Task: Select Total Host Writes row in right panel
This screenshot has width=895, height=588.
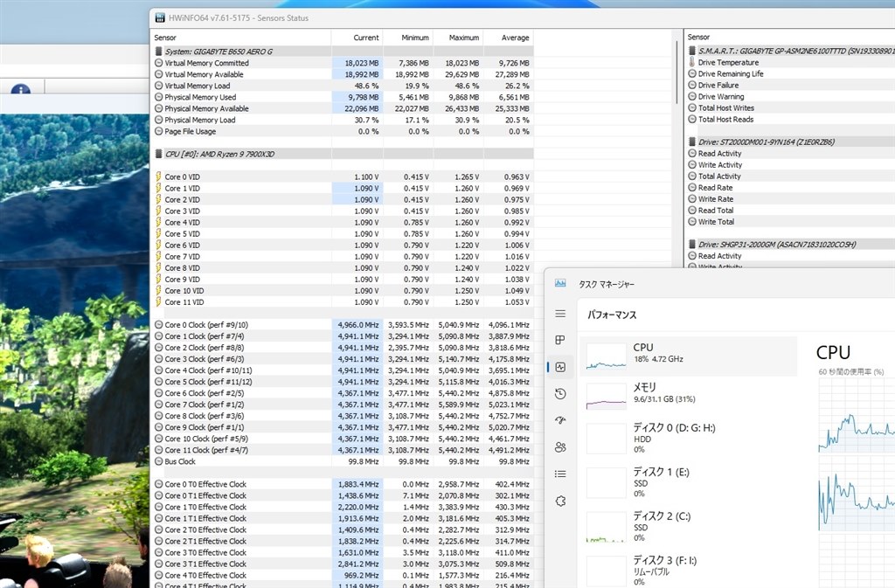Action: (790, 107)
